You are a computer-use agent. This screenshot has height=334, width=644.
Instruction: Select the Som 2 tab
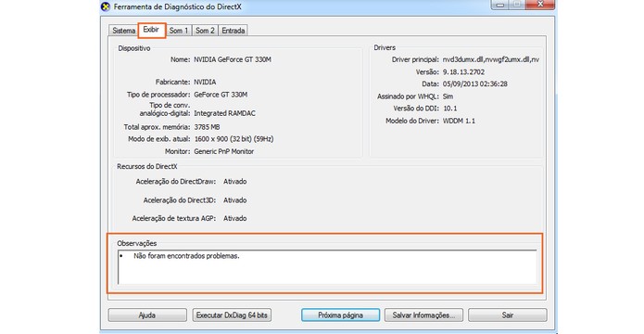[205, 31]
